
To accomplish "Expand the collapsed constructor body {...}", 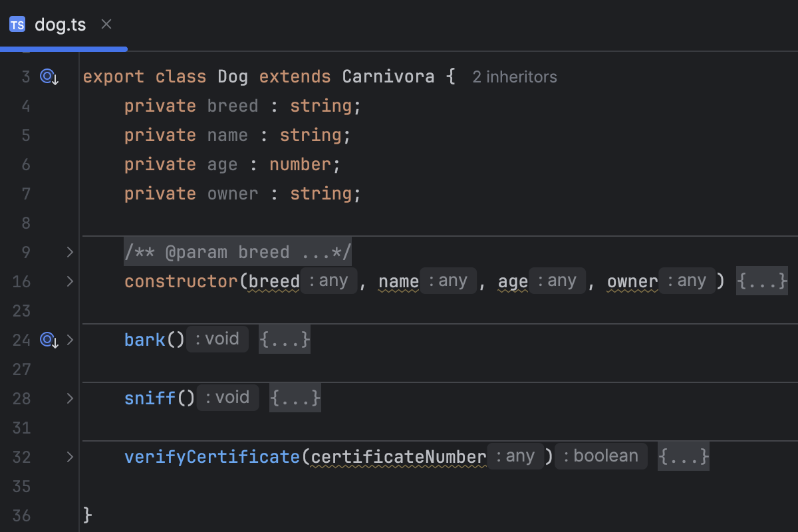I will (761, 281).
